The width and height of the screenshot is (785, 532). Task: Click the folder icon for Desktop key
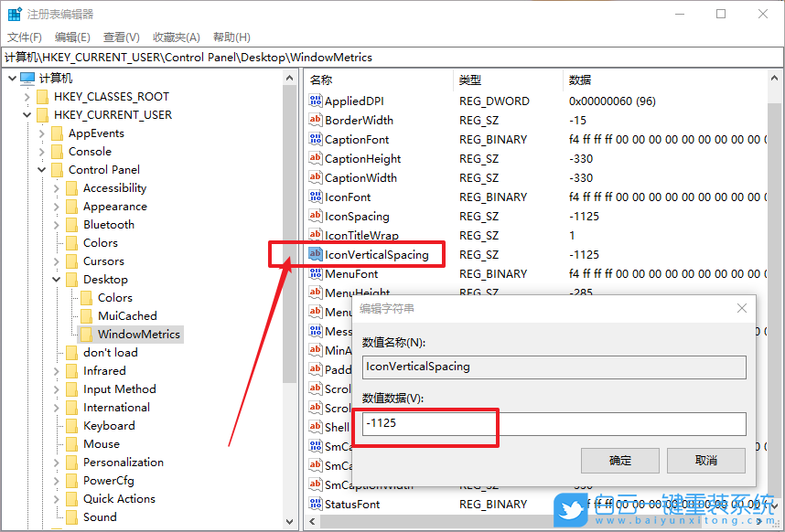tap(70, 279)
